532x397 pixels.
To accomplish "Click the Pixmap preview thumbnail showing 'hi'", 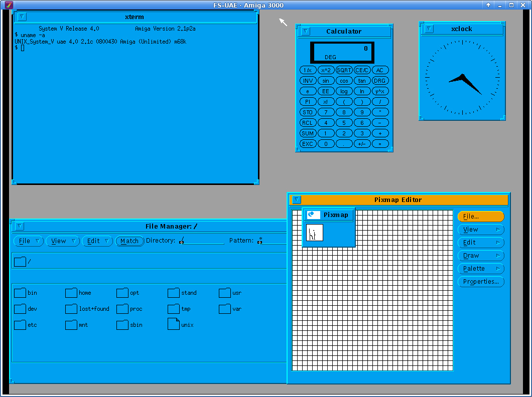I will coord(315,233).
